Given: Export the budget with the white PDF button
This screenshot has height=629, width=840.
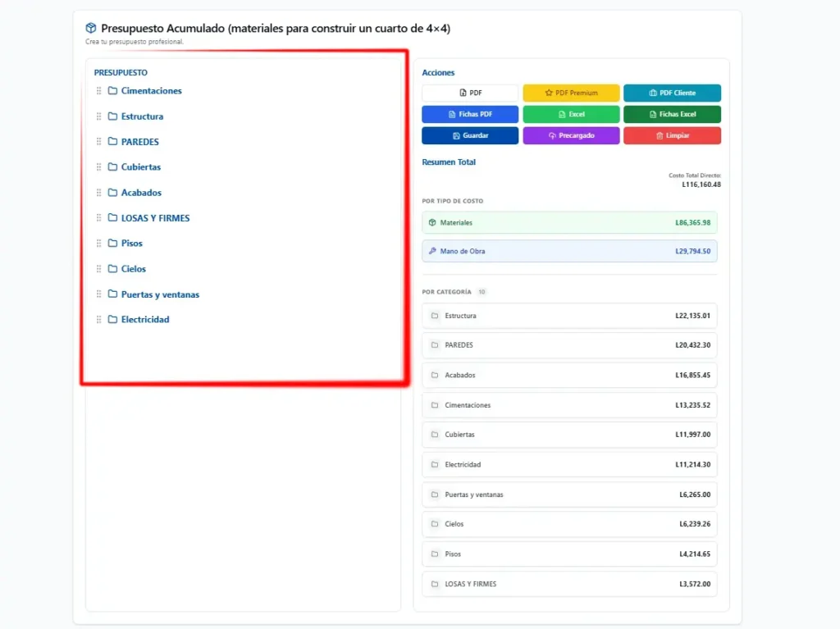Looking at the screenshot, I should pyautogui.click(x=470, y=93).
